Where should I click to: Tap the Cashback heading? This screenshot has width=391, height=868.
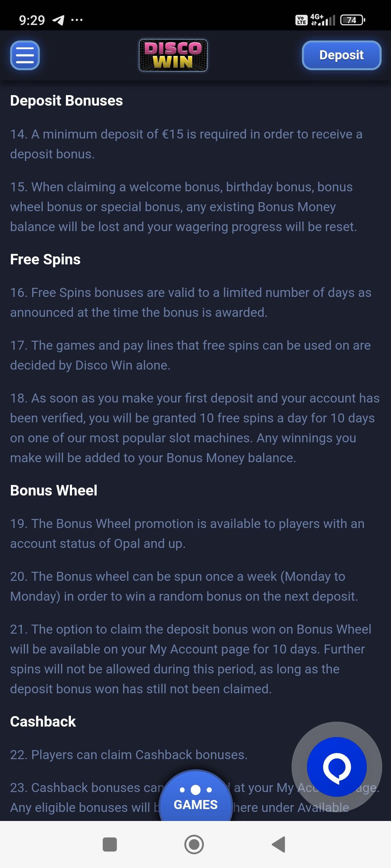click(x=43, y=722)
